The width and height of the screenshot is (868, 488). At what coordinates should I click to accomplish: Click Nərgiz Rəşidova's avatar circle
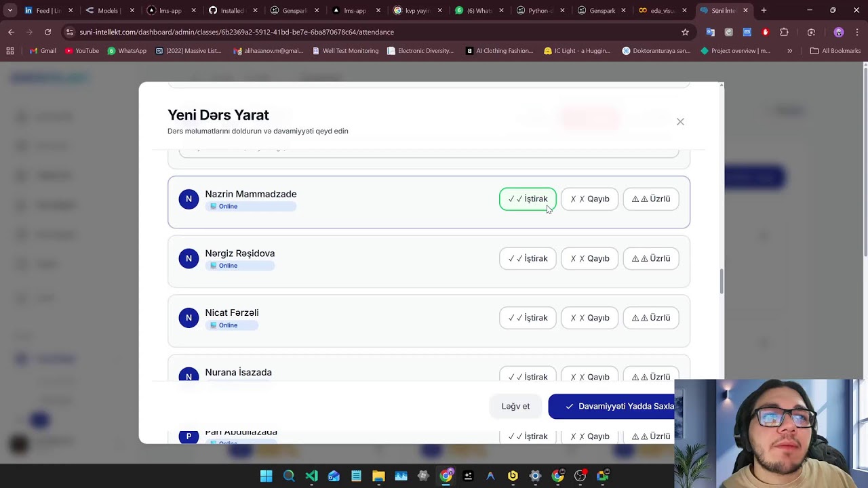pyautogui.click(x=189, y=258)
